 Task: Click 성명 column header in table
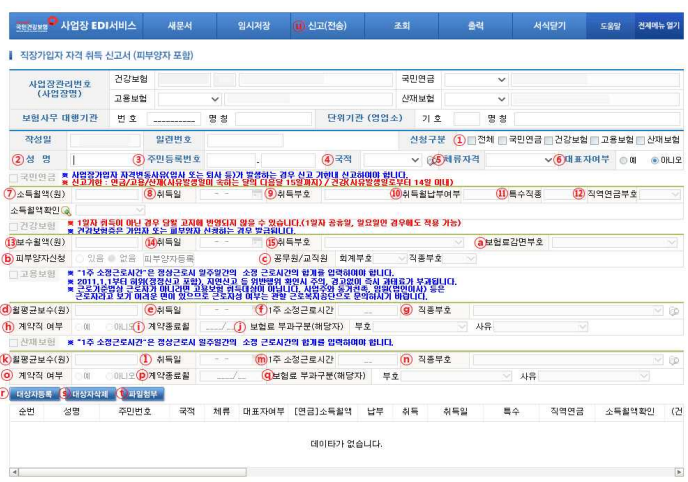[x=72, y=411]
